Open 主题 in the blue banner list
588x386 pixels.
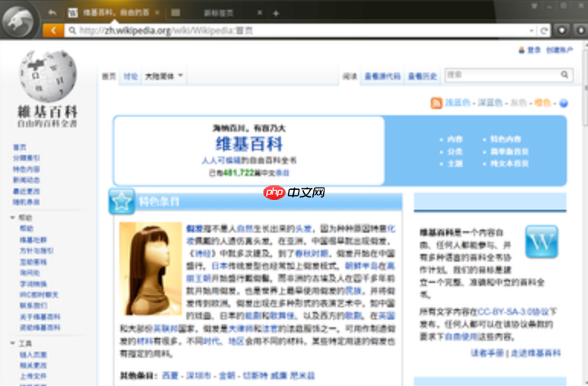455,164
